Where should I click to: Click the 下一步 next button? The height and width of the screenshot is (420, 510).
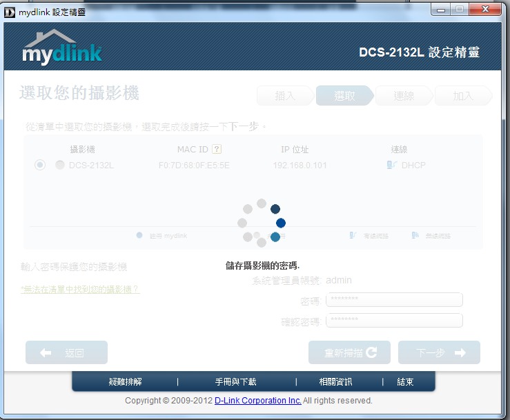[439, 352]
